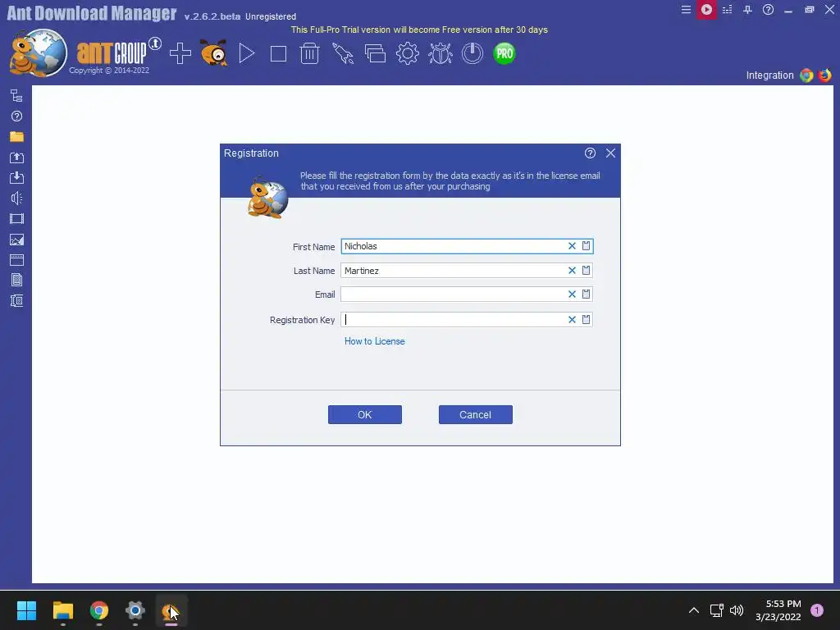
Task: Open the ant video grabber icon
Action: 213,53
